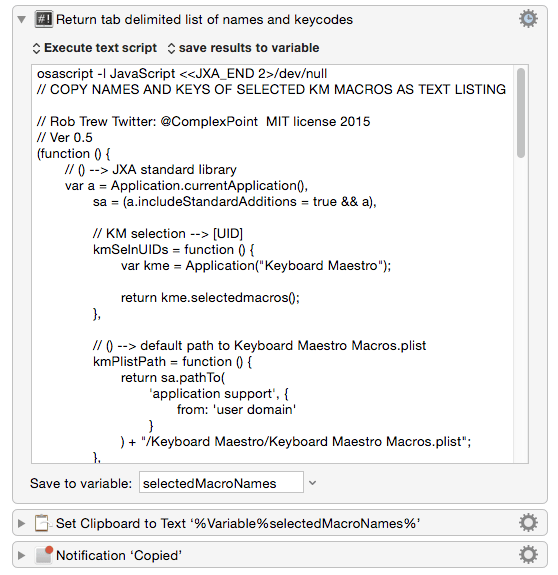Screen dimensions: 558x575
Task: Open the gear menu for Set Clipboard action
Action: [x=528, y=523]
